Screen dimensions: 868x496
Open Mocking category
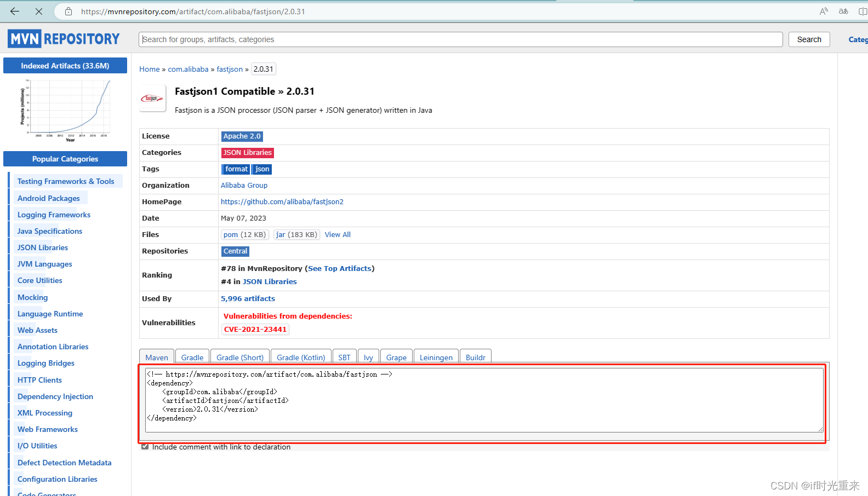pos(33,297)
